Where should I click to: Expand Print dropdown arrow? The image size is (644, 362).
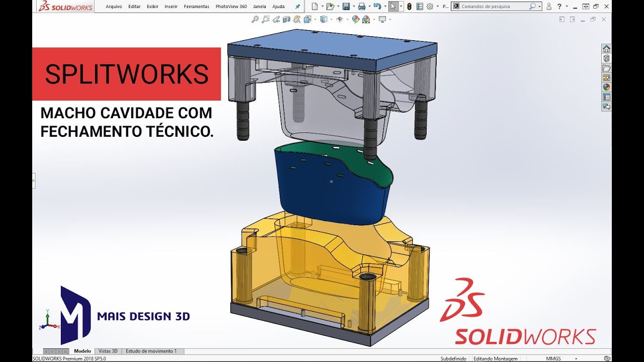pyautogui.click(x=369, y=7)
